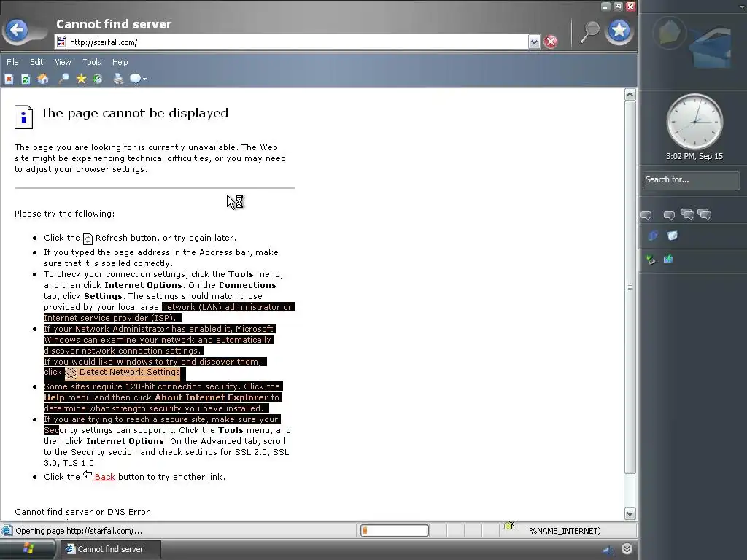Open the sidebar options arrow at top right

(x=742, y=7)
